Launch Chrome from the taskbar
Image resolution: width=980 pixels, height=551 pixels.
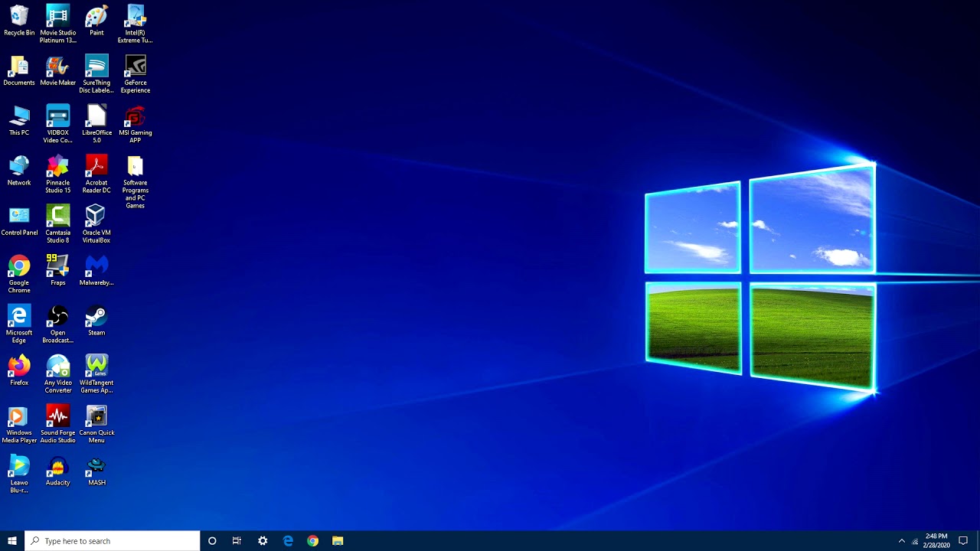coord(312,541)
